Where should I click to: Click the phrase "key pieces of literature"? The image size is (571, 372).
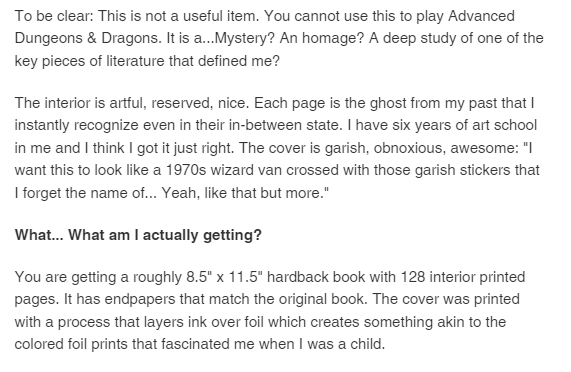pos(90,61)
